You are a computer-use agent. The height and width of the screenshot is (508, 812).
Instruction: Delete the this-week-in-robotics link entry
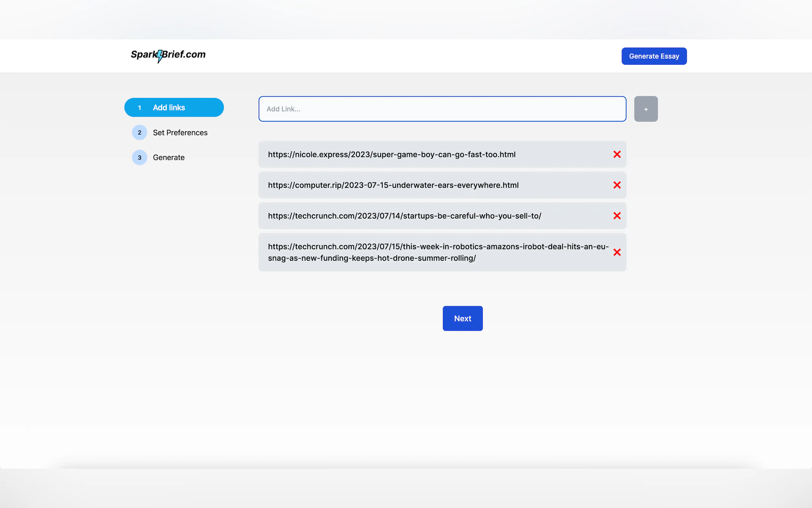pos(617,252)
